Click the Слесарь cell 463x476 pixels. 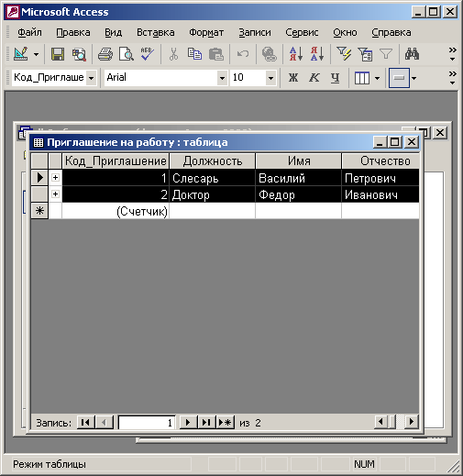[x=213, y=178]
